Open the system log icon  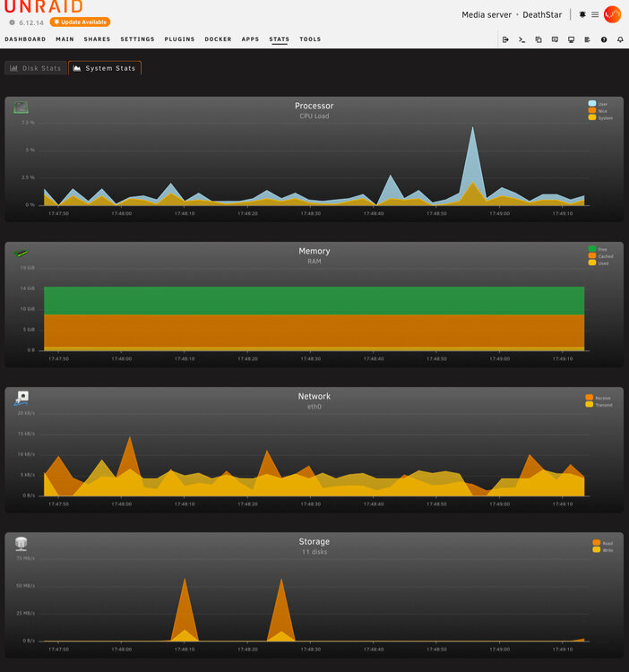[x=588, y=39]
